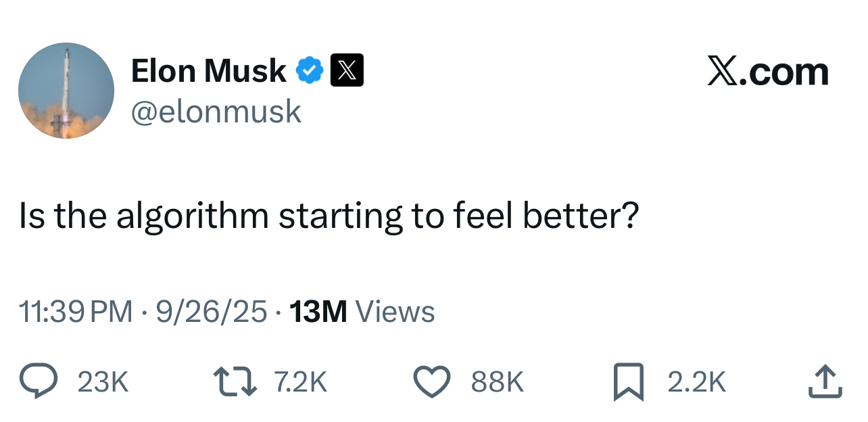
Task: Click the reply speech bubble icon
Action: [x=40, y=381]
